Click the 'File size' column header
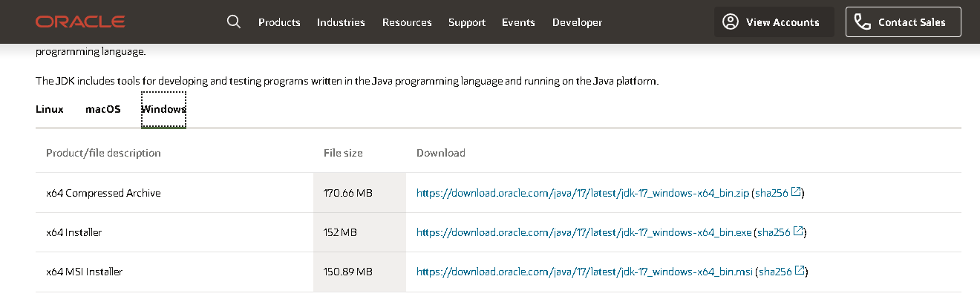Image resolution: width=980 pixels, height=305 pixels. pyautogui.click(x=343, y=153)
